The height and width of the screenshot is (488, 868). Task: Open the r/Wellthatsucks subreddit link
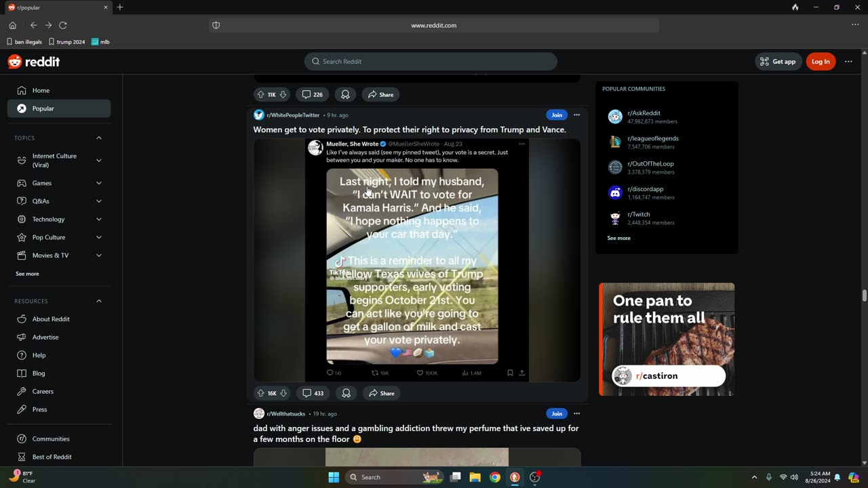pos(285,413)
